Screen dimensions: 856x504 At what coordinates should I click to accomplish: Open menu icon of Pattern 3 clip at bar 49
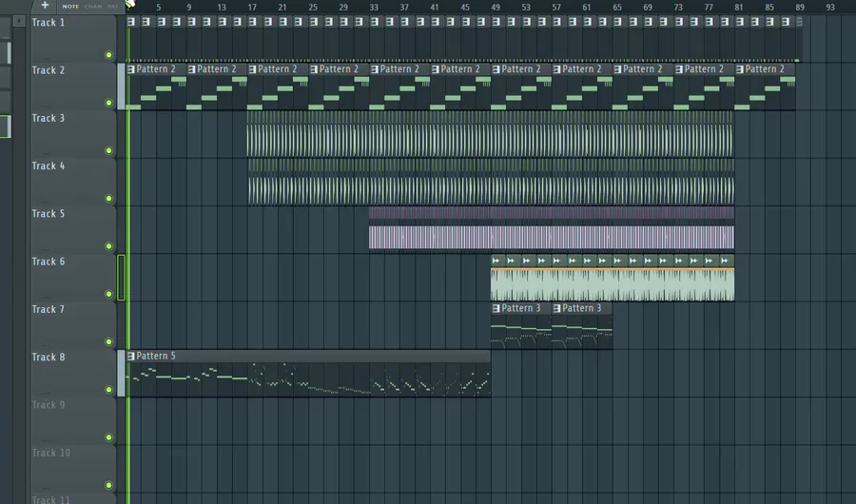496,308
